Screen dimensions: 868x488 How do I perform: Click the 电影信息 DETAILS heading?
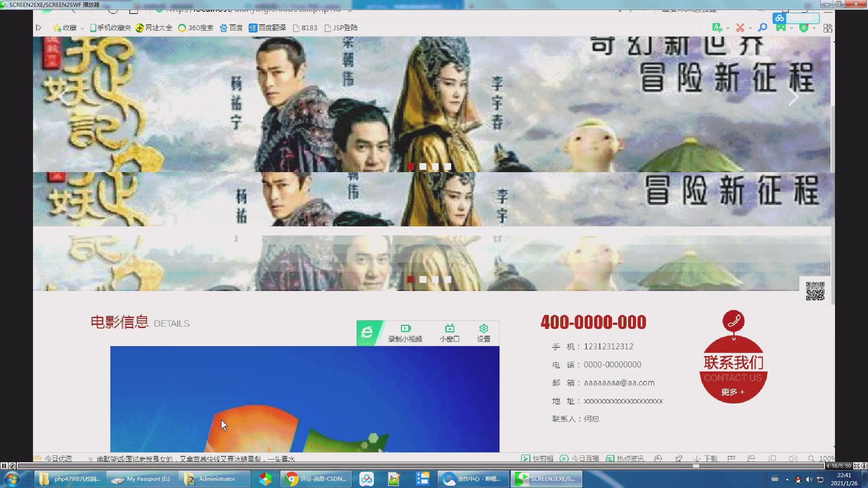pyautogui.click(x=140, y=322)
